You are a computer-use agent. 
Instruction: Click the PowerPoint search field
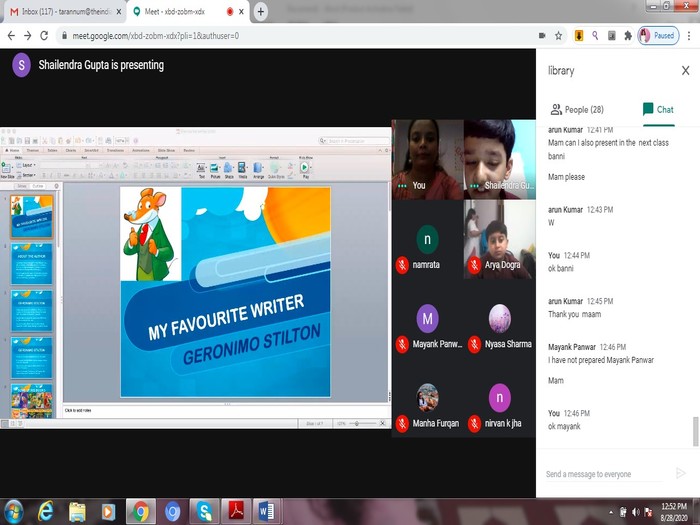354,141
